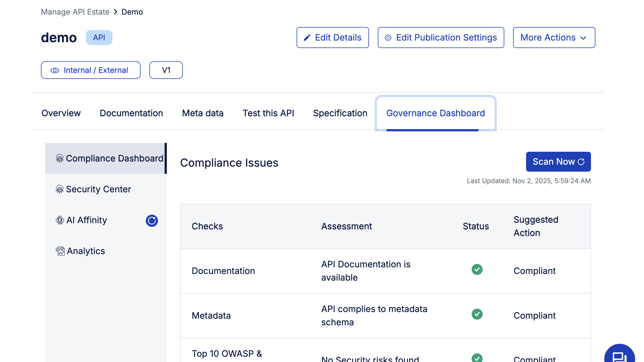Select the Documentation tab

(131, 113)
